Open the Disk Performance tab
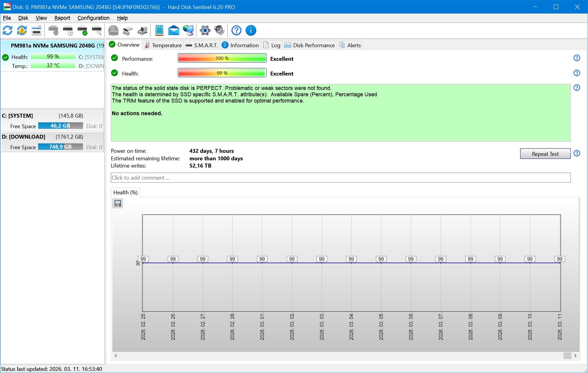 (310, 45)
